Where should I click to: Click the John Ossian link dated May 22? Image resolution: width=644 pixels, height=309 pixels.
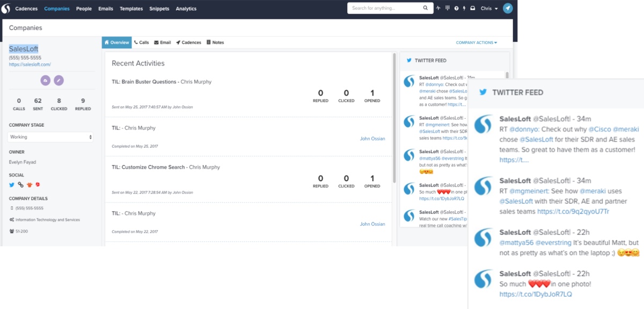[372, 224]
